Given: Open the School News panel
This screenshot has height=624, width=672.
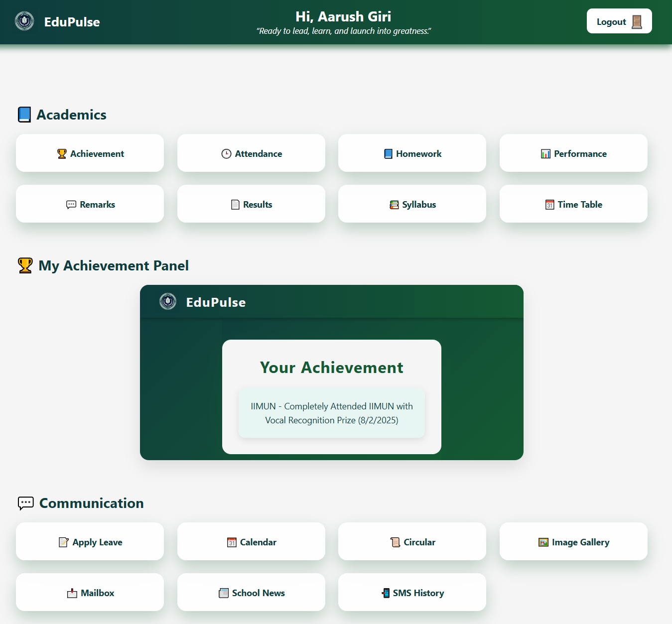Looking at the screenshot, I should pyautogui.click(x=251, y=593).
